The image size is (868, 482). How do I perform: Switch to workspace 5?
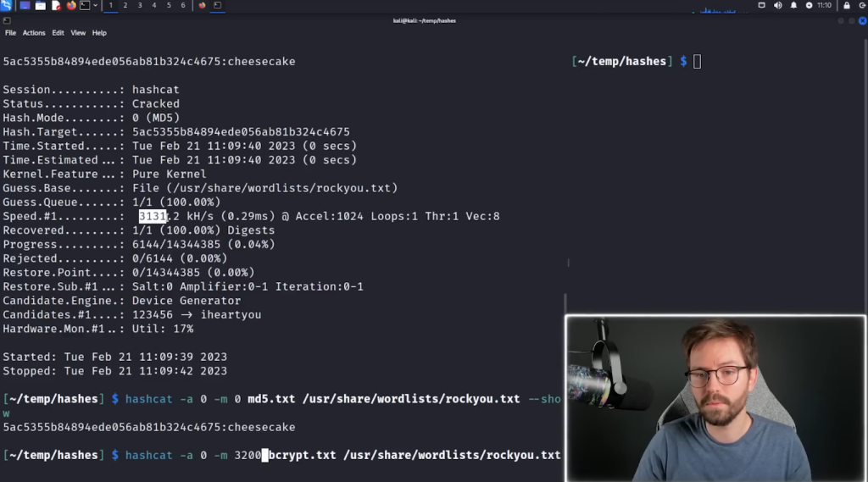click(x=169, y=6)
